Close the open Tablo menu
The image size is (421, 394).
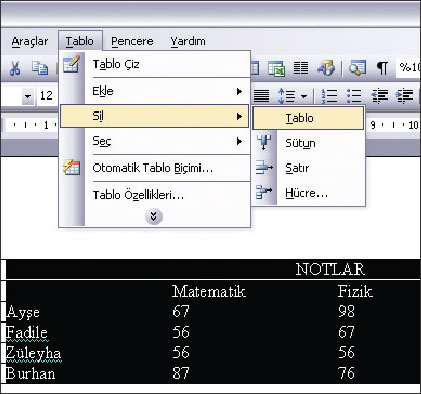(x=80, y=41)
